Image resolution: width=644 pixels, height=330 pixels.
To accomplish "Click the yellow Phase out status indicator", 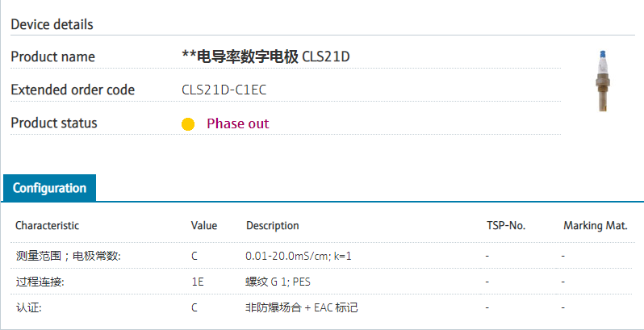I will pyautogui.click(x=188, y=124).
